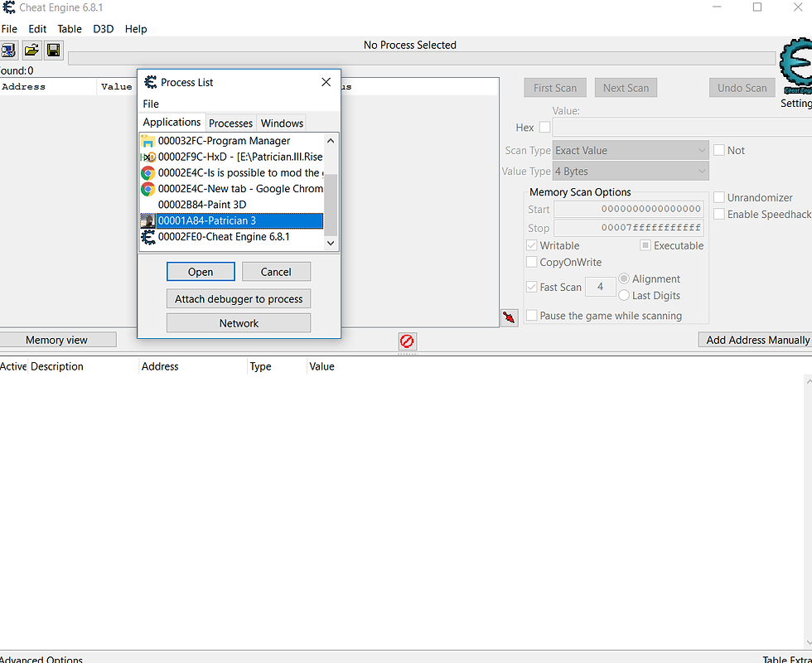Click the Cancel button

click(276, 272)
